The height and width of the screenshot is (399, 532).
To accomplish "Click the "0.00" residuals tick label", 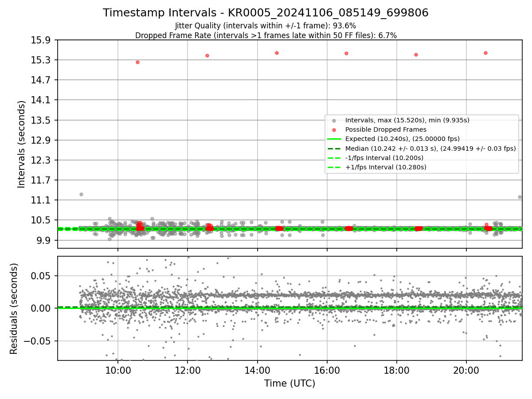I will (x=41, y=308).
